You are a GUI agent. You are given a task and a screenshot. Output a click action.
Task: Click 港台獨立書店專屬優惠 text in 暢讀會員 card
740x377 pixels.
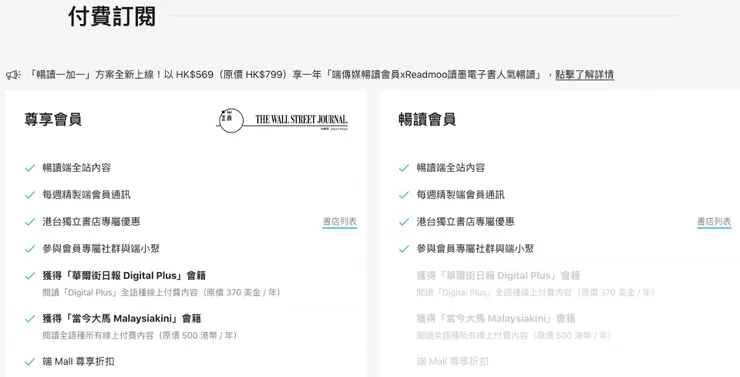[x=465, y=221]
